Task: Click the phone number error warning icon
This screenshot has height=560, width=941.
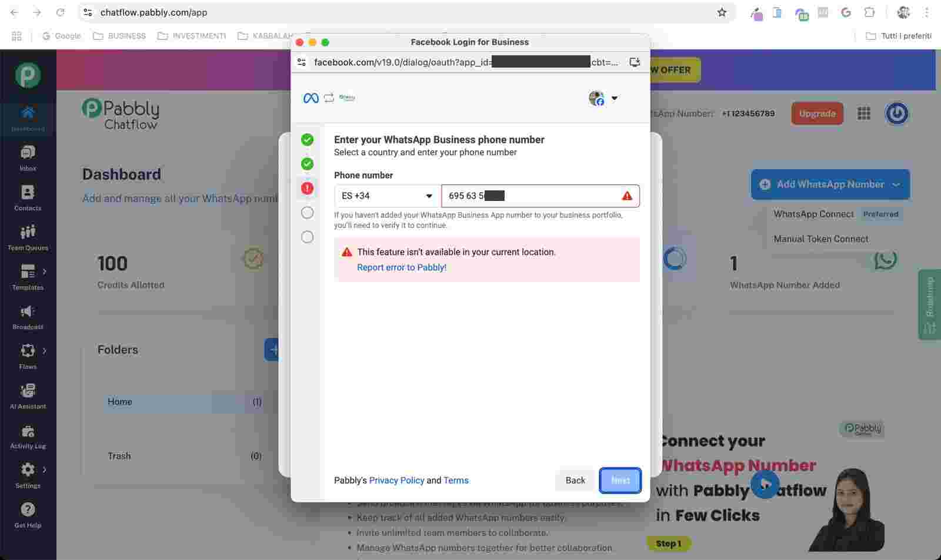Action: [x=627, y=196]
